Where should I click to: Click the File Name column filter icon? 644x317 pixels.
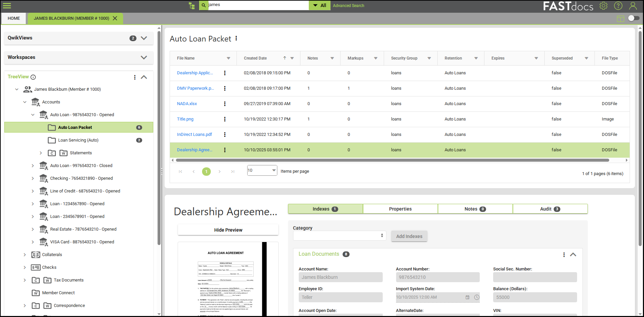pos(228,58)
